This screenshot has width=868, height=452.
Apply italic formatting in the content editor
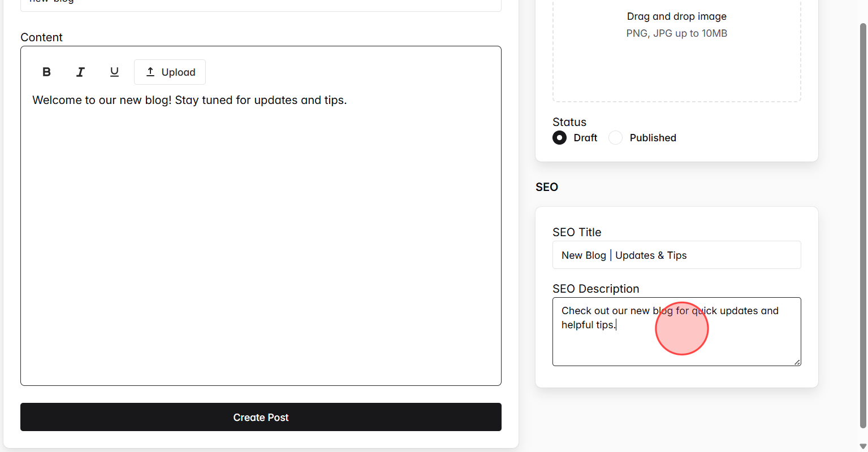pos(80,72)
